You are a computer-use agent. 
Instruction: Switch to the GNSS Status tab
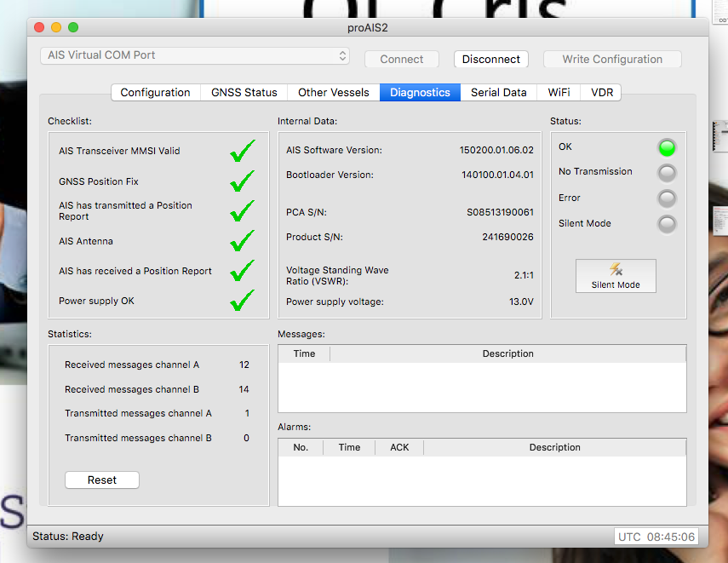(x=244, y=93)
